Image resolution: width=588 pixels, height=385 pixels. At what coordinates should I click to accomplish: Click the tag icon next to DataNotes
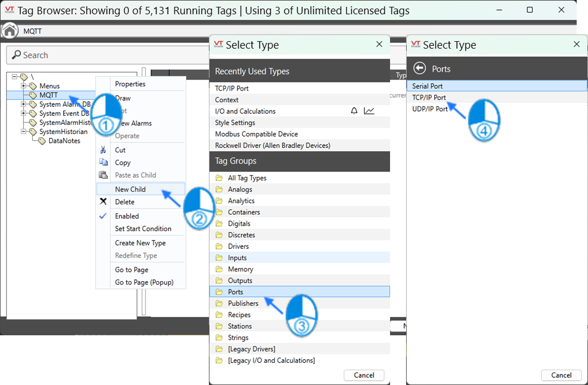coord(42,141)
